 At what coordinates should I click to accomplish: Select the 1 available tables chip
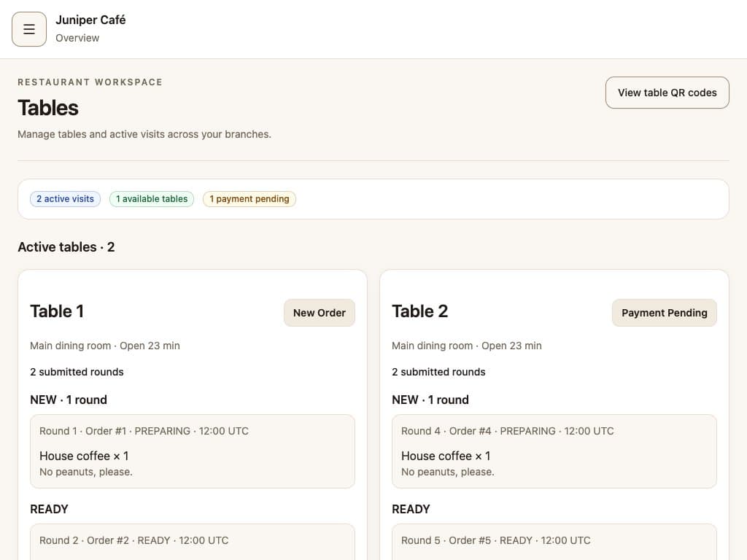[x=152, y=198]
